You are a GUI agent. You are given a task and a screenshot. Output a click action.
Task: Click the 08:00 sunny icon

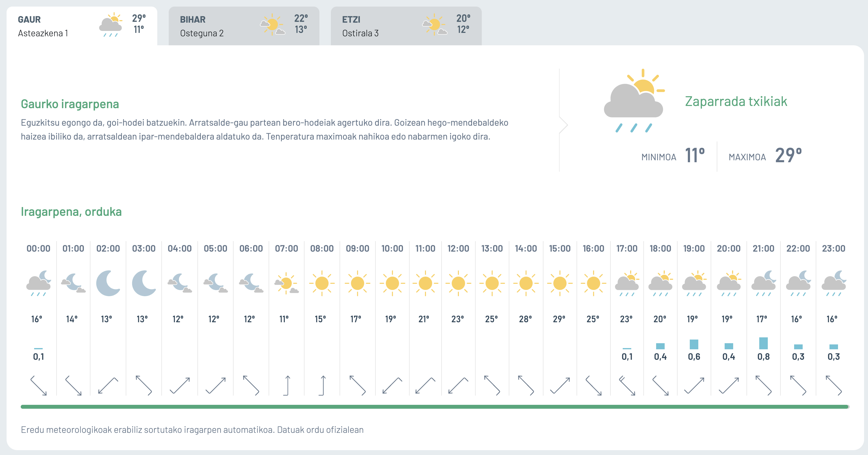tap(322, 283)
